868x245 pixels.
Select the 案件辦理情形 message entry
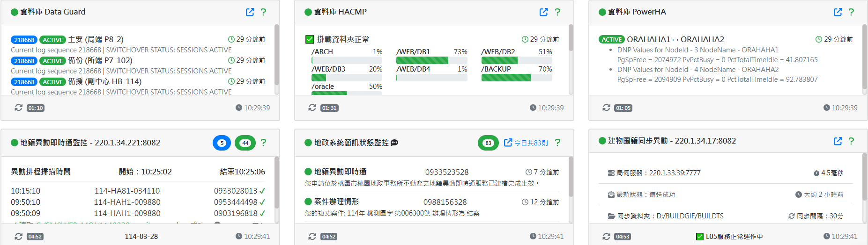(x=432, y=207)
